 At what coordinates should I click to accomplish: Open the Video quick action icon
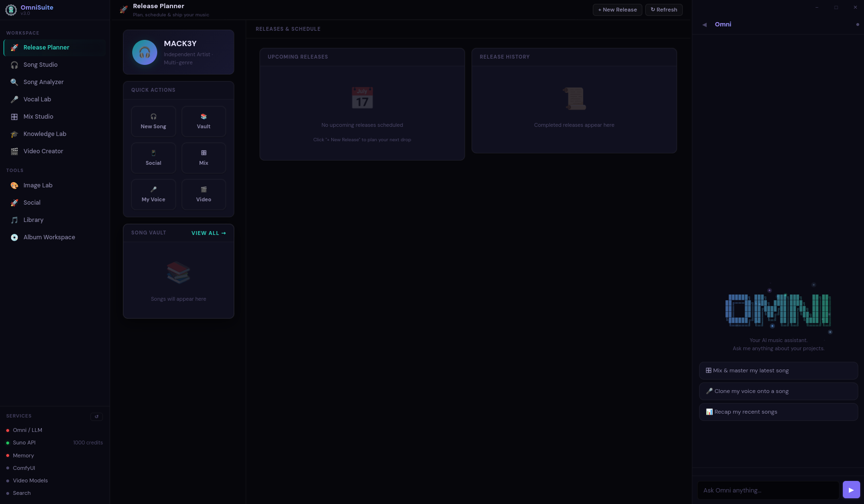[x=203, y=189]
